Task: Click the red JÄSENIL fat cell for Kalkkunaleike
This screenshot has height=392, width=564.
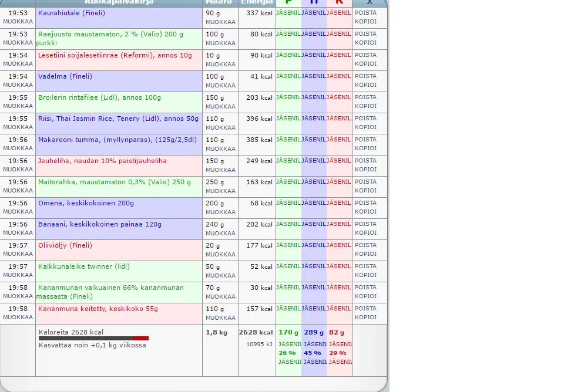Action: coord(339,266)
